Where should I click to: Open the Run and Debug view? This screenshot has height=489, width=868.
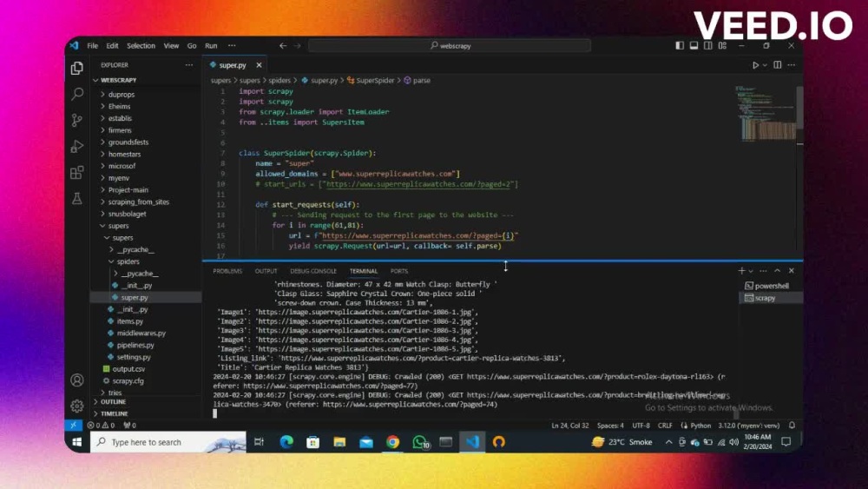pos(77,146)
